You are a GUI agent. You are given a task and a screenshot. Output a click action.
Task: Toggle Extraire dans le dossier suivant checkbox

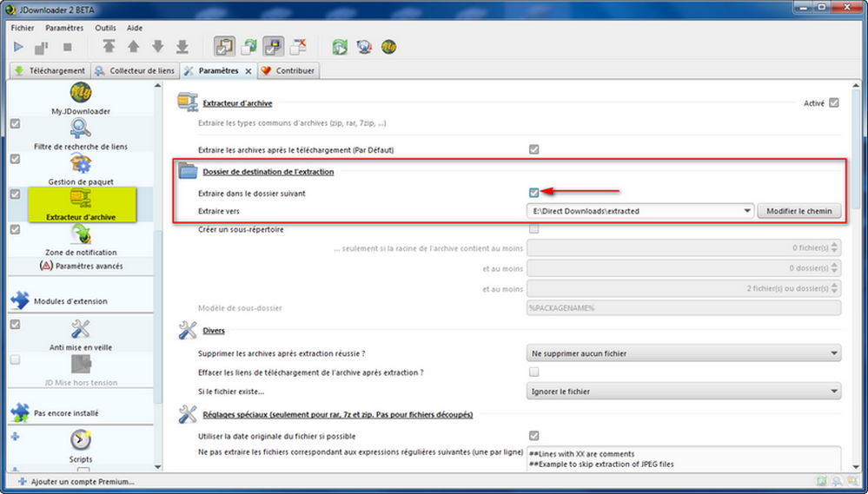[533, 193]
